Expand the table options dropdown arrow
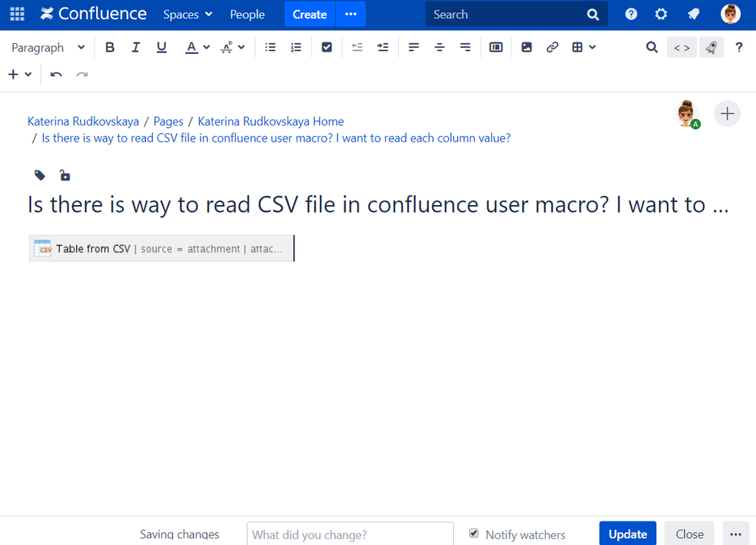The image size is (756, 545). [593, 47]
